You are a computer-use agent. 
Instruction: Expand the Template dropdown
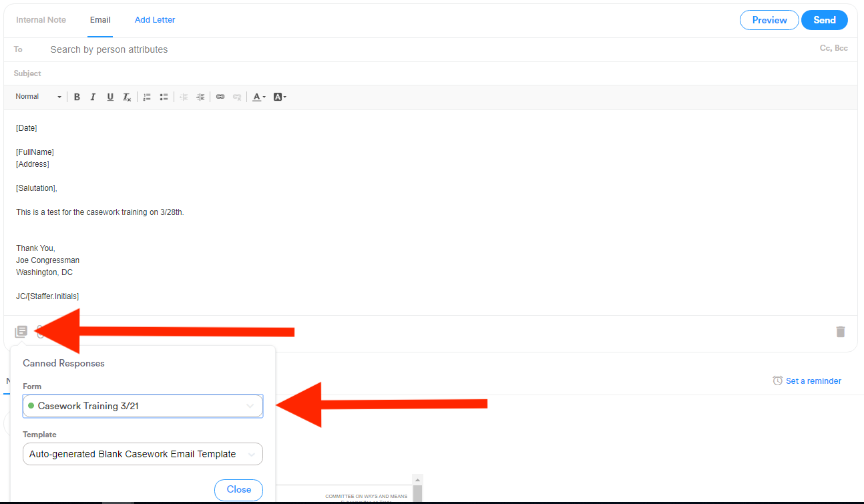[x=143, y=454]
